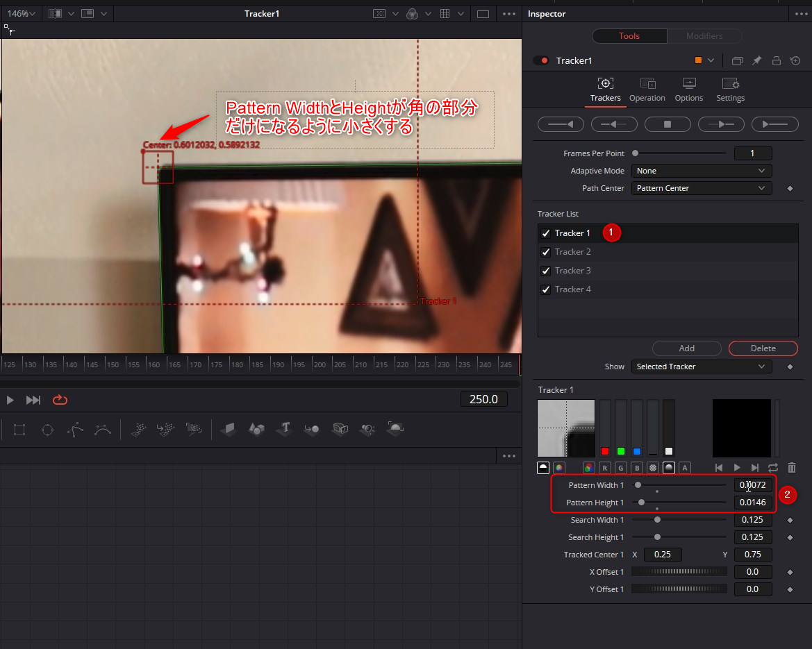
Task: Pin the Tracker1 inspector controls
Action: click(756, 60)
